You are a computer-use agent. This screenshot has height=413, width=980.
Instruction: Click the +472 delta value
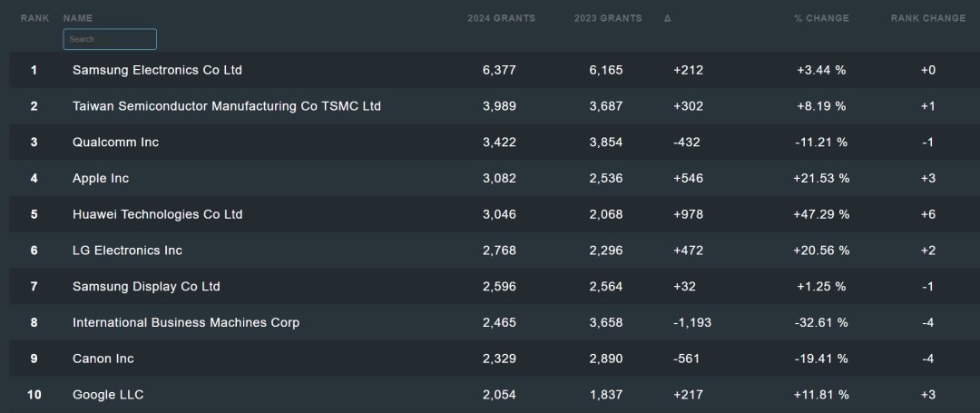click(688, 251)
